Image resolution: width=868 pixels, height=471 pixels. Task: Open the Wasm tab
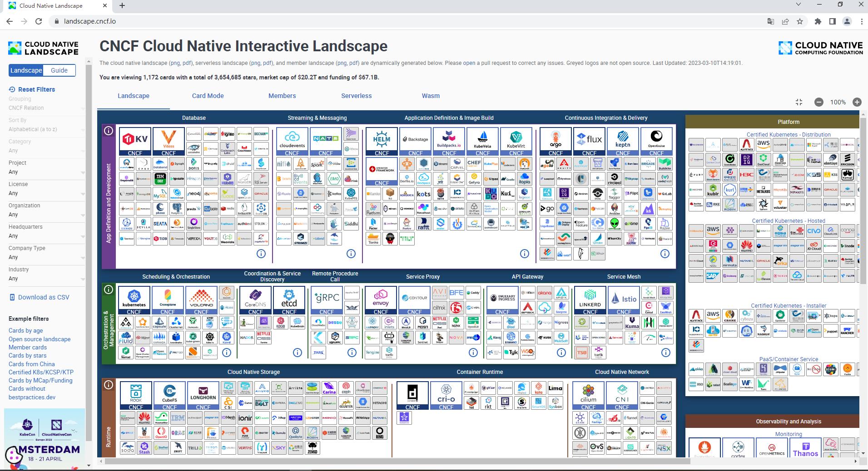(x=431, y=96)
